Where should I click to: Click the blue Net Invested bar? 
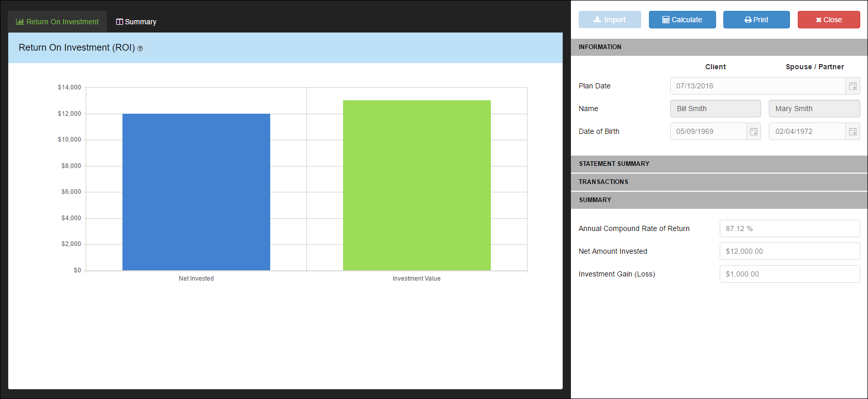click(x=196, y=192)
